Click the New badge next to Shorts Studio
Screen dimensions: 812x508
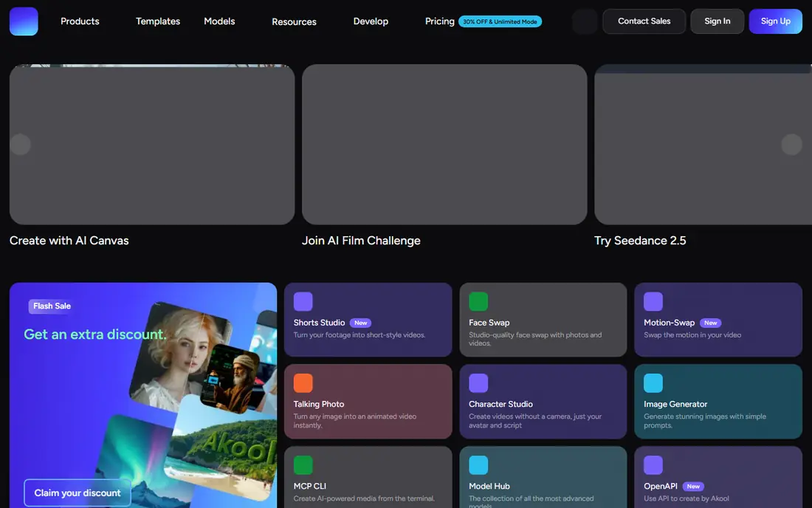point(360,323)
